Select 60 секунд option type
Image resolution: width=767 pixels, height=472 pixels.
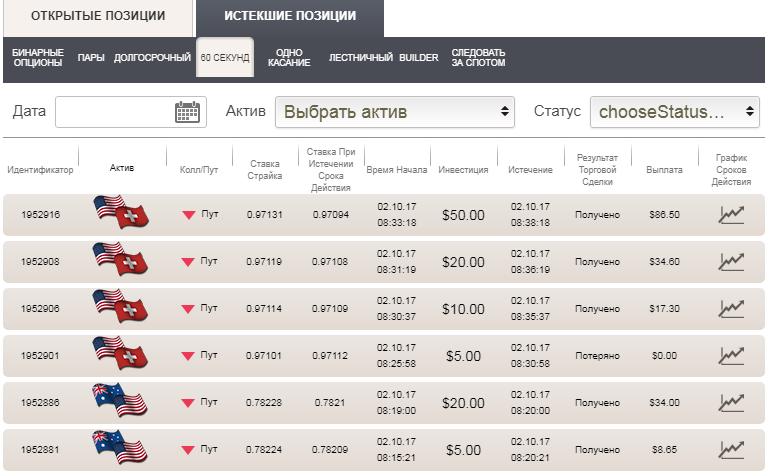(x=225, y=57)
